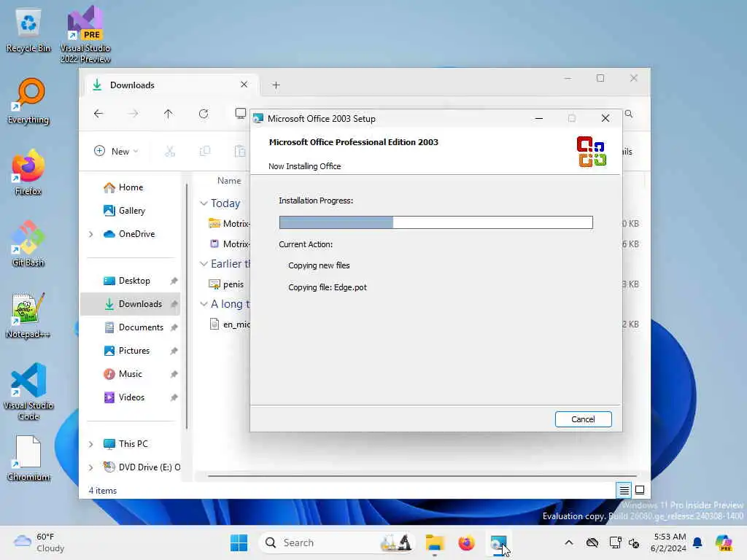Open Copilot Preview in the taskbar

click(723, 542)
